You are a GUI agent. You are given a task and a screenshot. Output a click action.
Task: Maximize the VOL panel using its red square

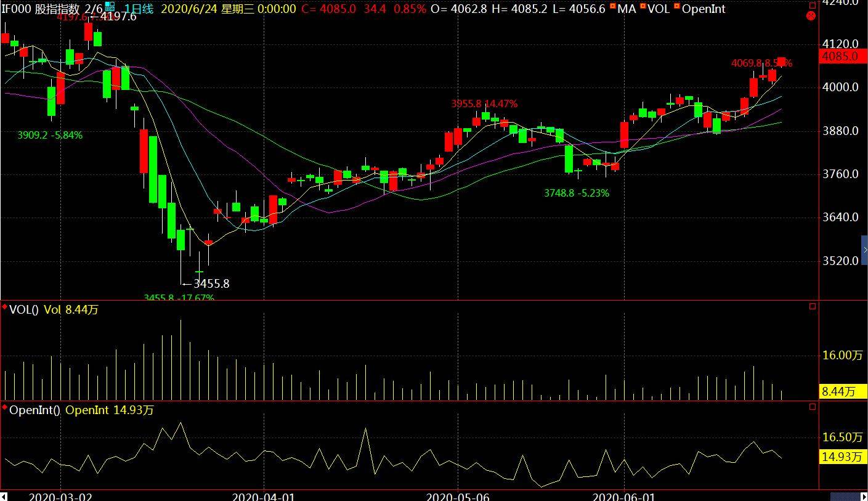pyautogui.click(x=813, y=306)
